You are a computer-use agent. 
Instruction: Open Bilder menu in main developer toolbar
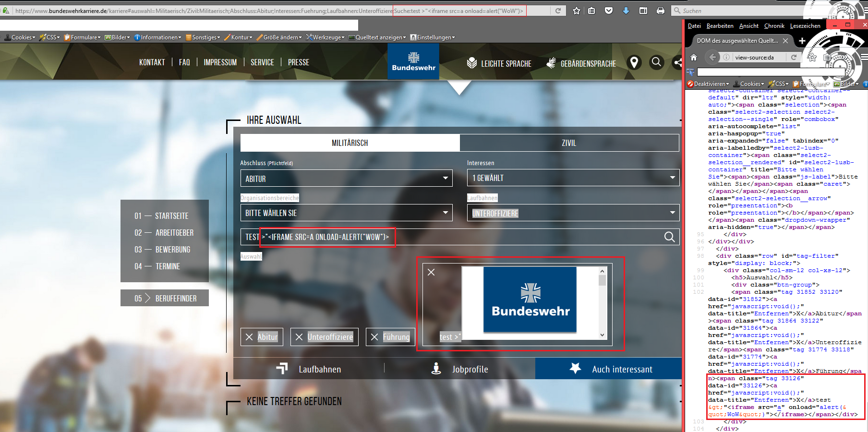coord(118,37)
